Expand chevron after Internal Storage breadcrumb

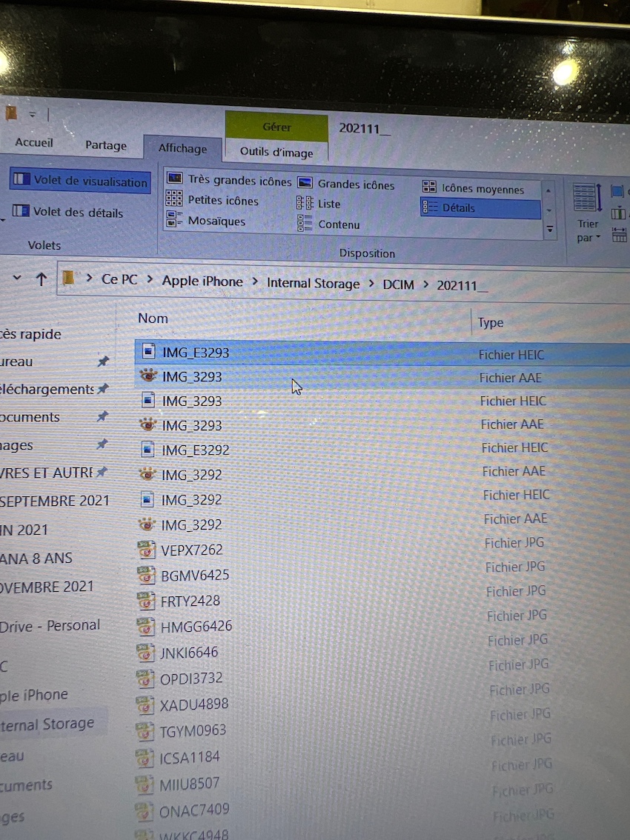coord(371,284)
